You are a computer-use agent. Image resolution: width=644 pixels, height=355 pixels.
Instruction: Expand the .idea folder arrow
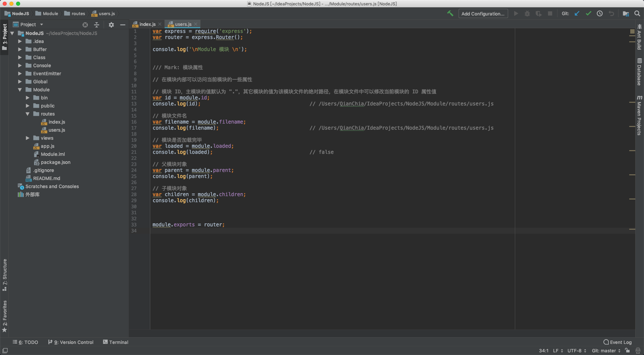pyautogui.click(x=20, y=41)
